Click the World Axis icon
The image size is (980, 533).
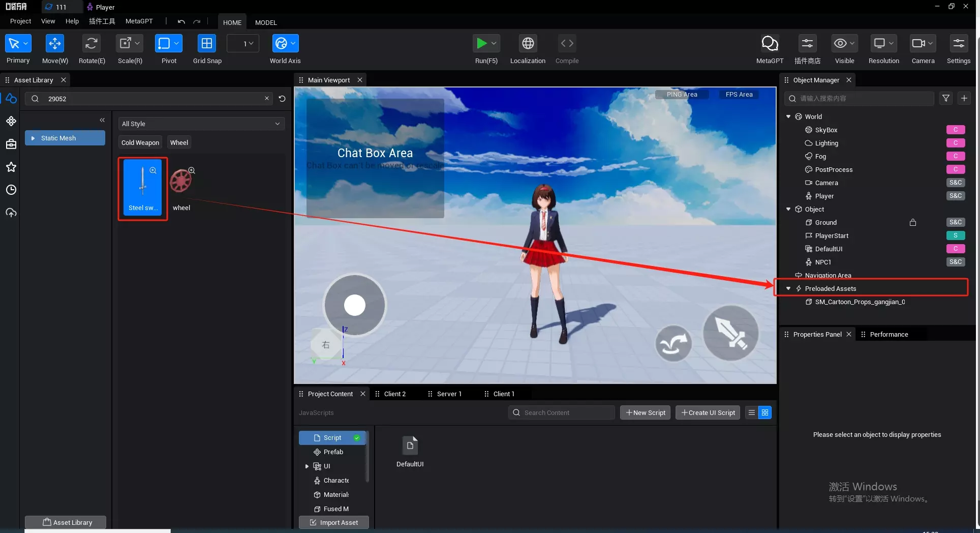(281, 43)
